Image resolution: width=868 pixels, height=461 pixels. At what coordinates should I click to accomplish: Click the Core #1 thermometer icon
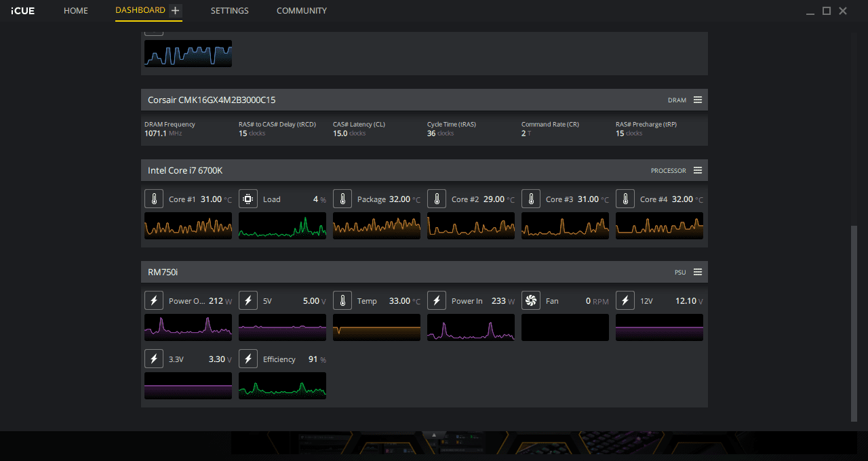[x=154, y=199]
